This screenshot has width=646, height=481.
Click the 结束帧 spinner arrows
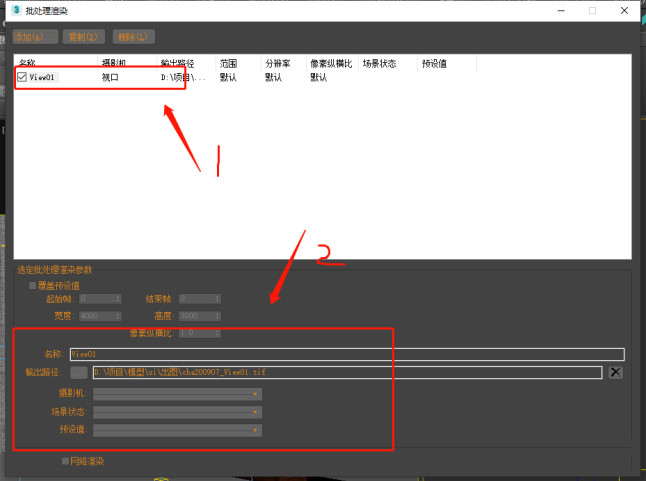(218, 299)
